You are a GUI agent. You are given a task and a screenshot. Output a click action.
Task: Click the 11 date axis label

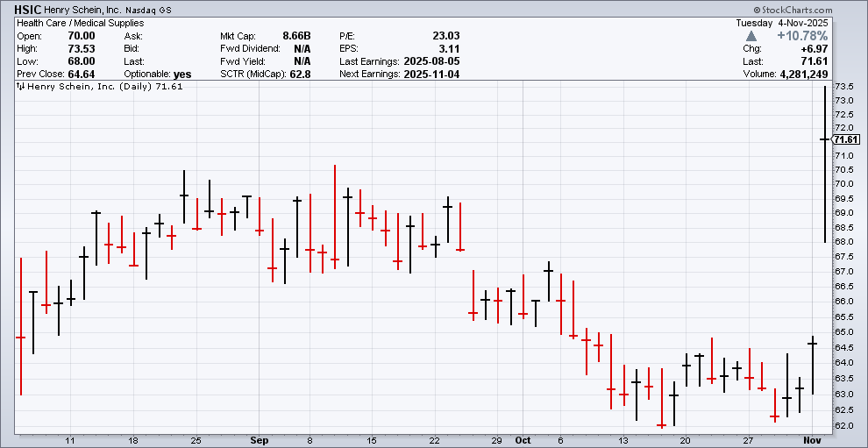coord(70,440)
